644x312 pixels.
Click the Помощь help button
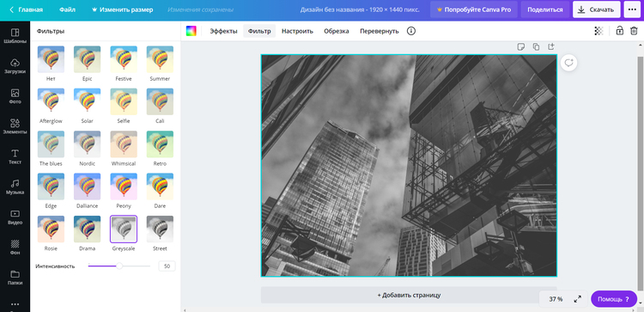click(614, 299)
